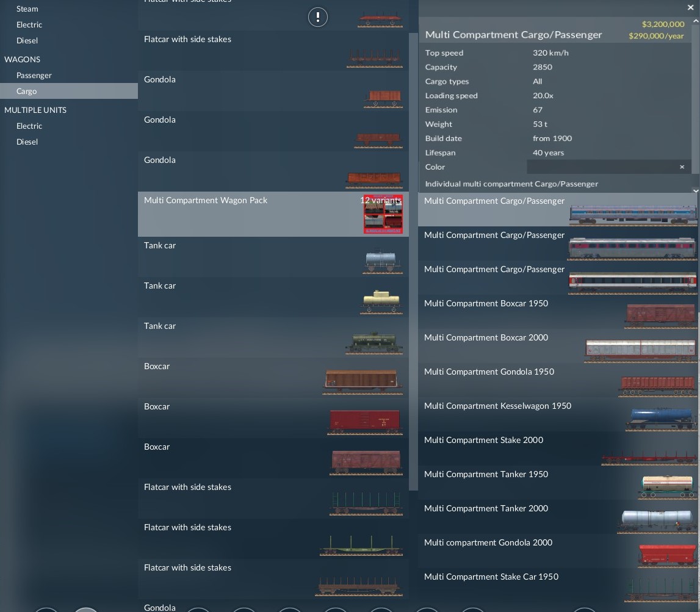The image size is (700, 612).
Task: Choose the blue-striped Multi Compartment Cargo/Passenger variant
Action: pos(558,210)
